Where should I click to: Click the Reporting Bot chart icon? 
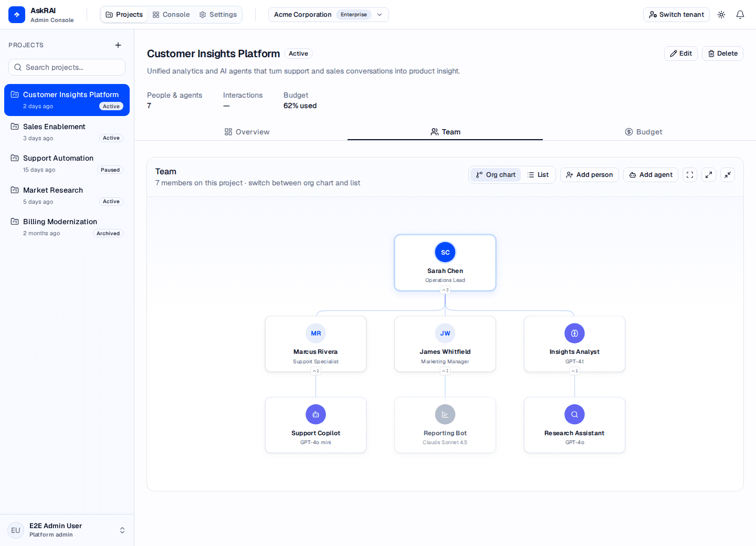445,414
